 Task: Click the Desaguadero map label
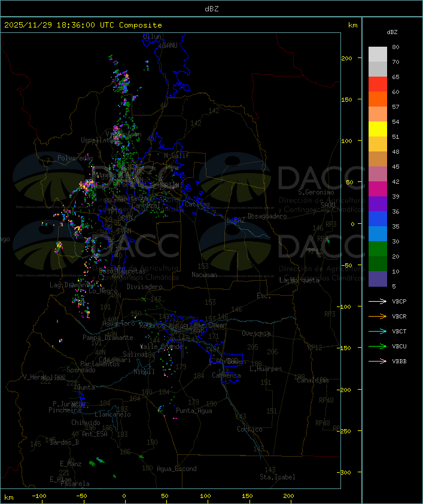pos(267,216)
